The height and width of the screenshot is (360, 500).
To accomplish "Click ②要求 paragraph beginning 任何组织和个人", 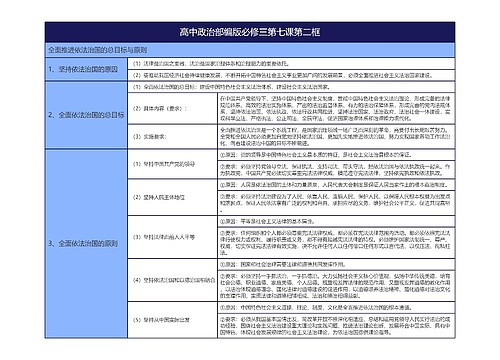I will [x=336, y=243].
